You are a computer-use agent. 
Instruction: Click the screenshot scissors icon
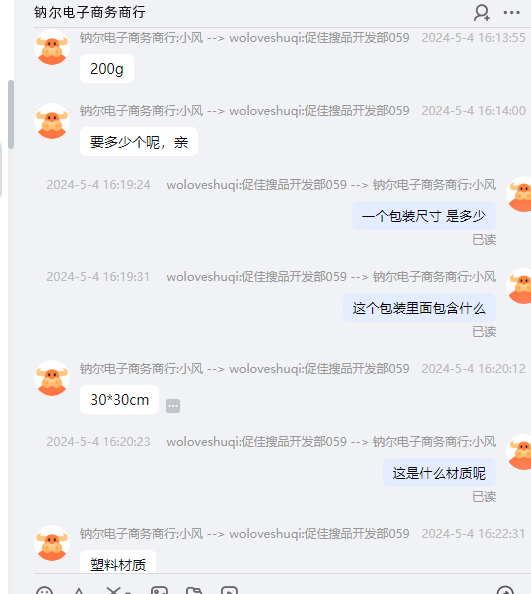pos(113,591)
